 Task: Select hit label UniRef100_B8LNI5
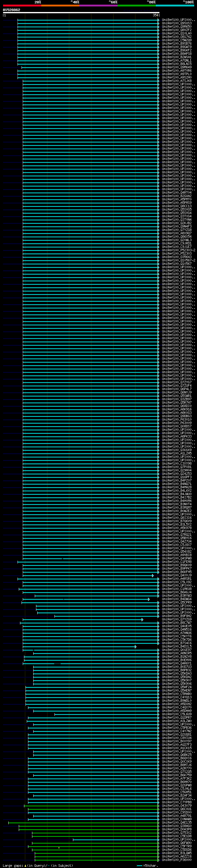coord(177,64)
